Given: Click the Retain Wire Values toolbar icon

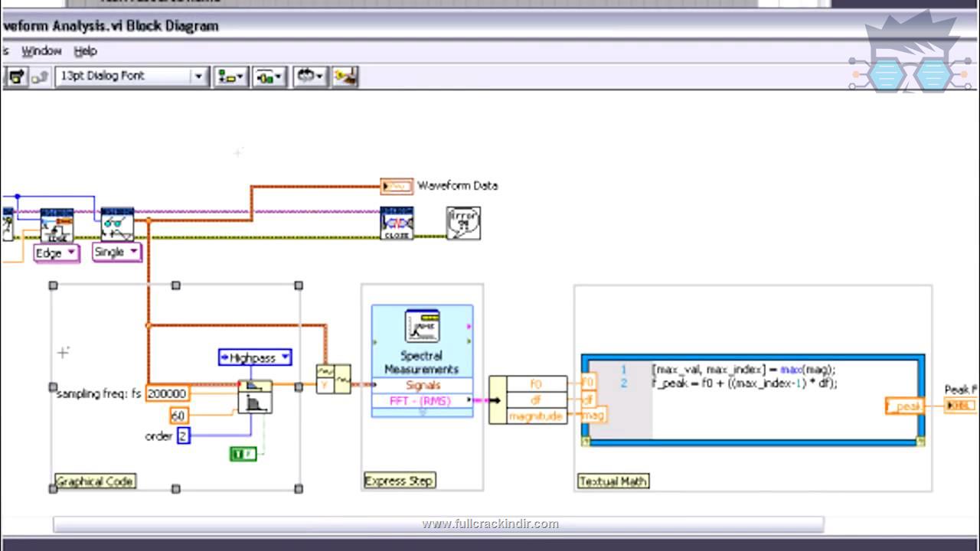Looking at the screenshot, I should (17, 77).
